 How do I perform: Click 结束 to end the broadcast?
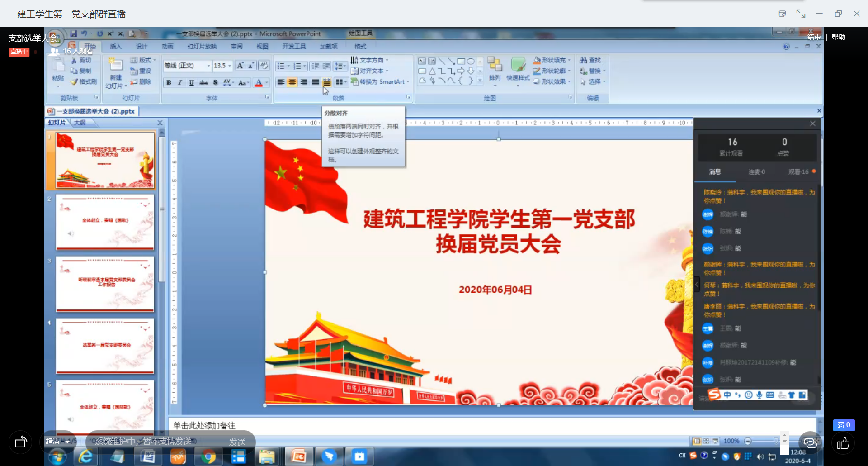(814, 37)
